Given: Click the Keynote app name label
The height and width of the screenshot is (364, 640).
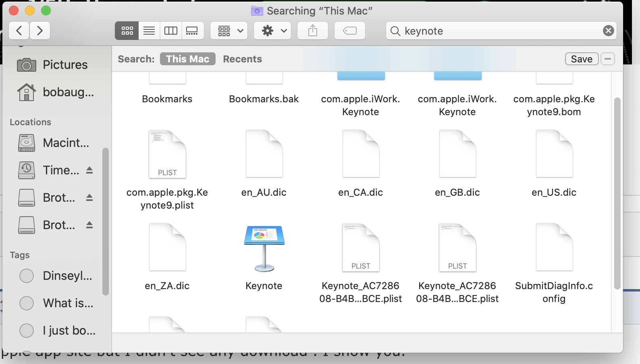Looking at the screenshot, I should (264, 286).
